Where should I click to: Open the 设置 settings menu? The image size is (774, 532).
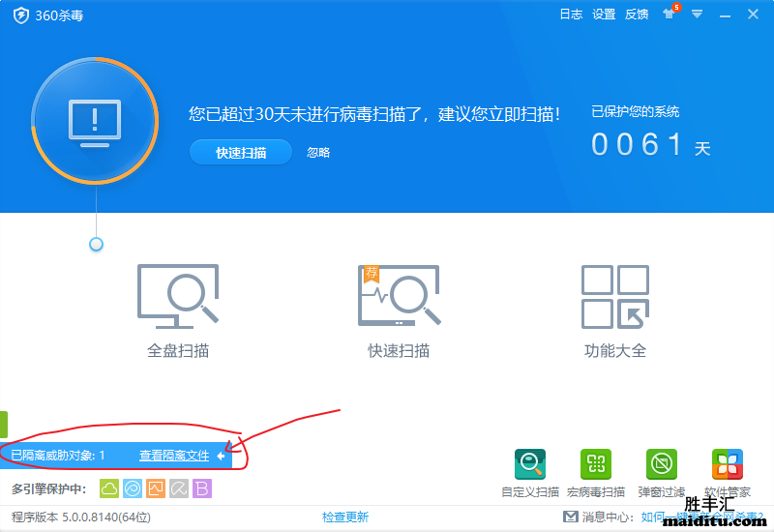click(604, 15)
